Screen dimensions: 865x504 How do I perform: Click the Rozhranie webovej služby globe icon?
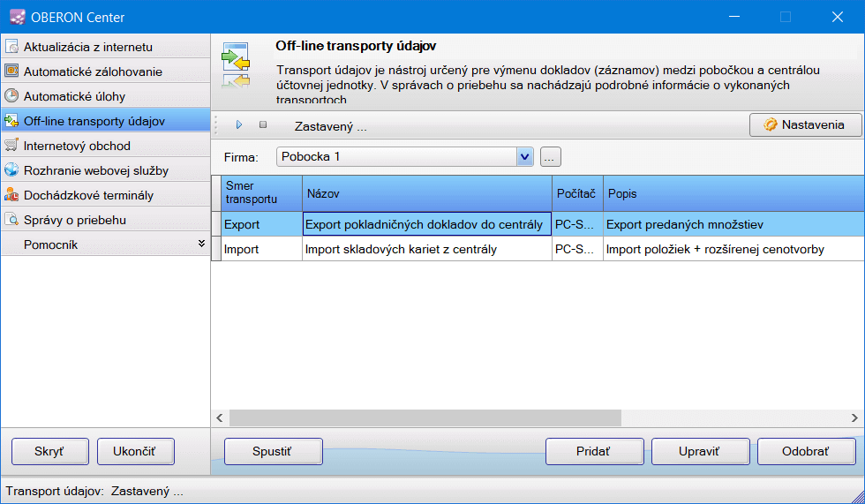(x=11, y=170)
